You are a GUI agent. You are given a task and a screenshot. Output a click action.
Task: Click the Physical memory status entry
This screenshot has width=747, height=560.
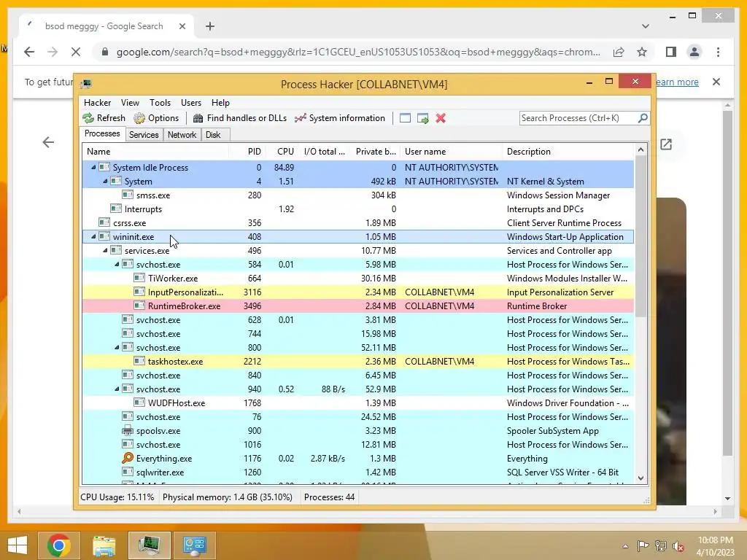coord(228,497)
